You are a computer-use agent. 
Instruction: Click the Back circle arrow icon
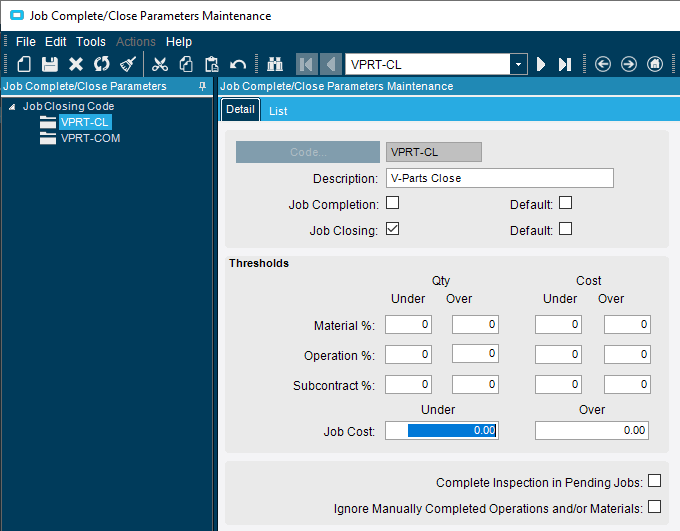(603, 64)
